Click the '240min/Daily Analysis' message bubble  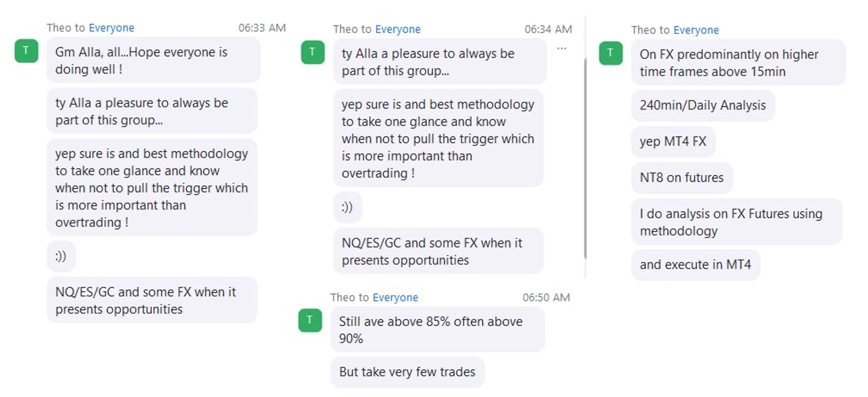tap(703, 105)
